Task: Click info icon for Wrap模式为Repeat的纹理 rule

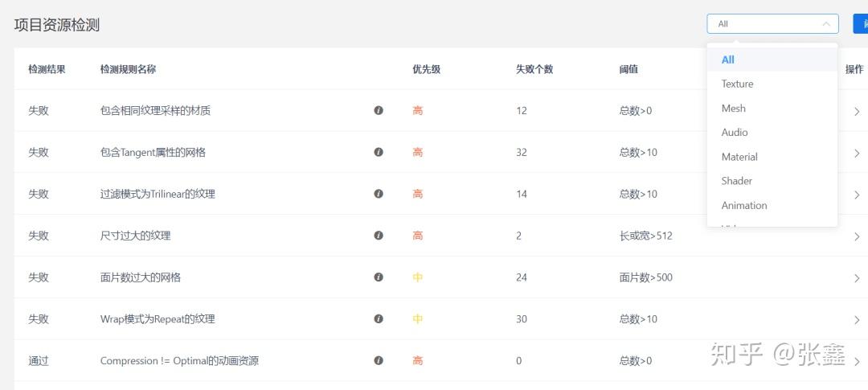Action: (x=379, y=319)
